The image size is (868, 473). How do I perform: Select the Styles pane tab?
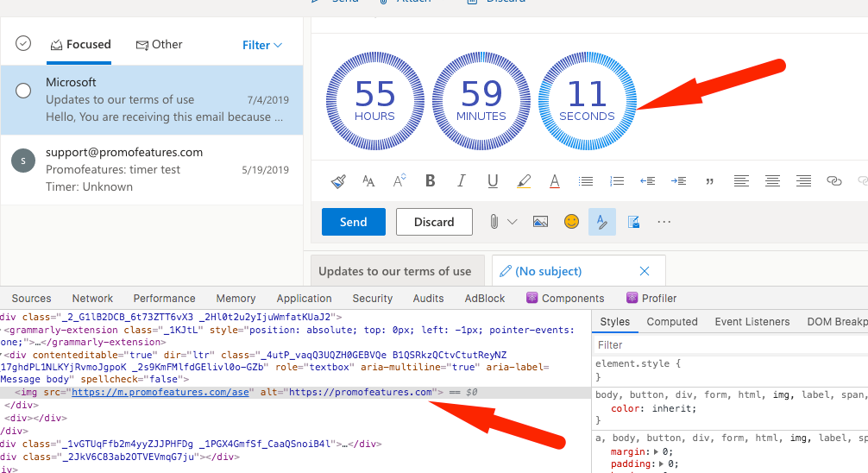point(615,322)
